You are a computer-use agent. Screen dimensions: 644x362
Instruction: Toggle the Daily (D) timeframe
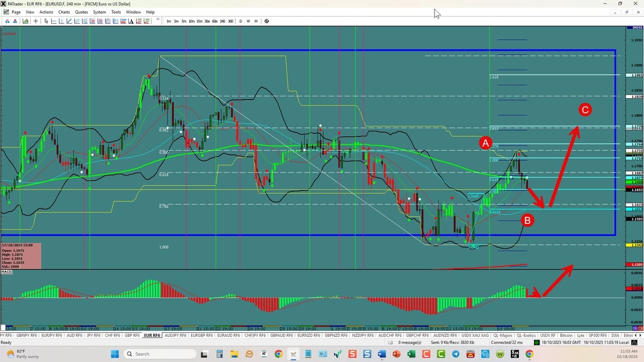240,21
